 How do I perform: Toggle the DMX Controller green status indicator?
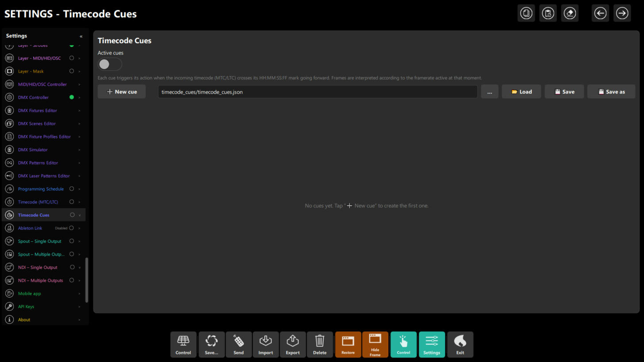pos(72,97)
